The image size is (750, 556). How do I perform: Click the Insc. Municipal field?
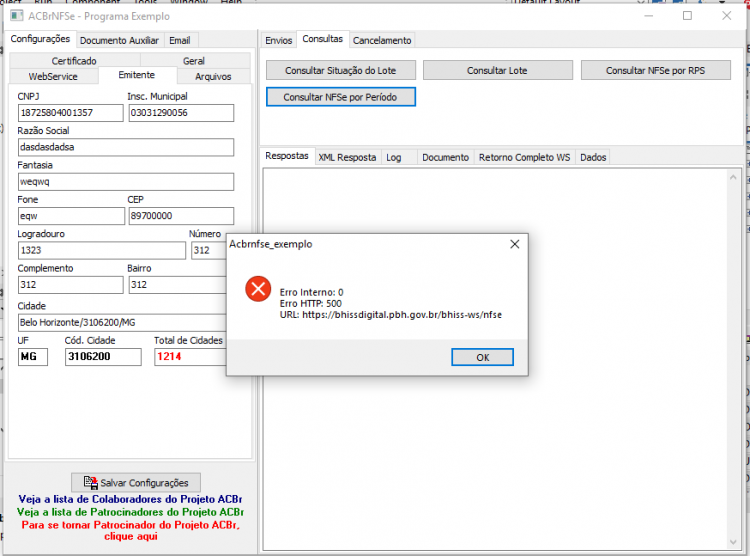[x=181, y=113]
